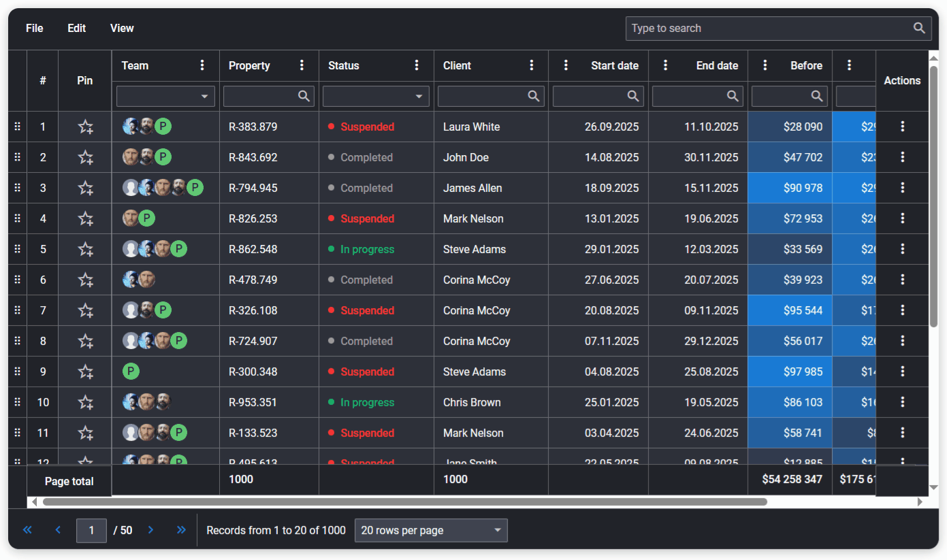This screenshot has height=560, width=947.
Task: Toggle pin star for row 4
Action: pyautogui.click(x=85, y=218)
